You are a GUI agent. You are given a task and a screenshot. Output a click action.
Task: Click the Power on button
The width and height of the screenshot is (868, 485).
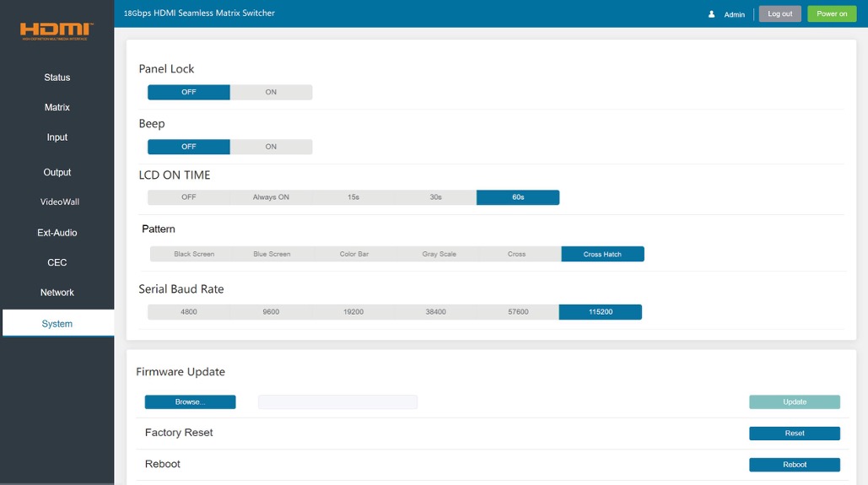[832, 13]
